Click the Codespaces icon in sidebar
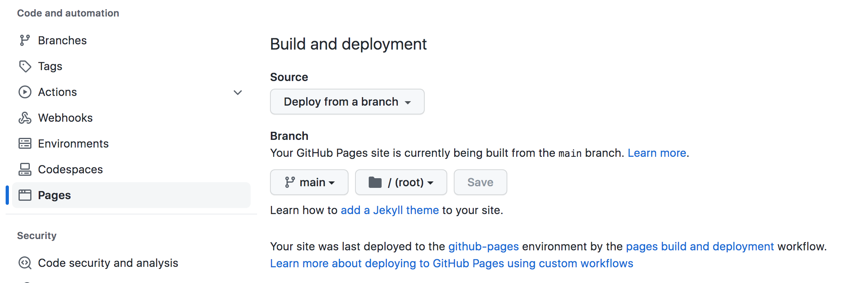868x283 pixels. tap(25, 169)
